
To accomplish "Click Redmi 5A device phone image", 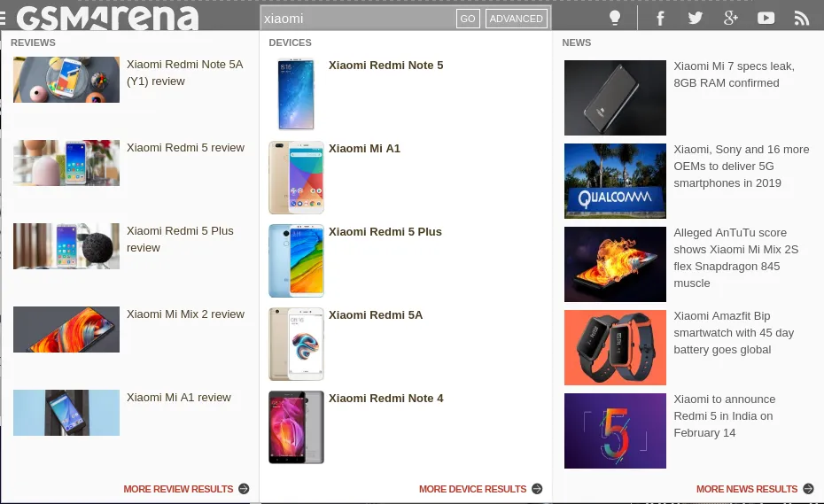I will click(x=297, y=345).
